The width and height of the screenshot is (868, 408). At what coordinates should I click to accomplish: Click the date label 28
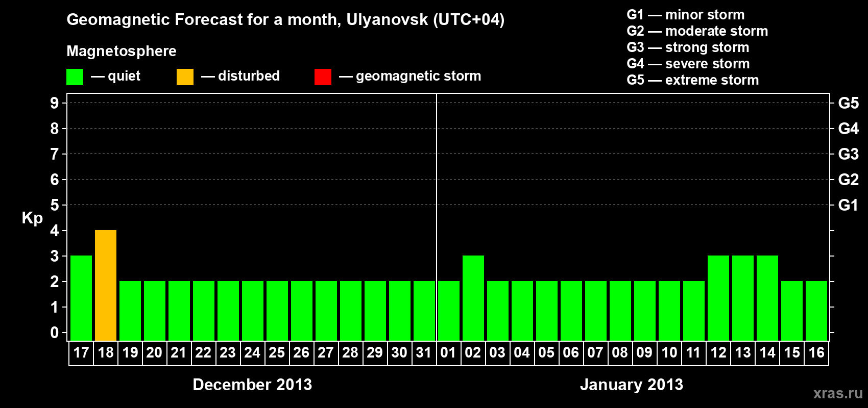pos(350,352)
